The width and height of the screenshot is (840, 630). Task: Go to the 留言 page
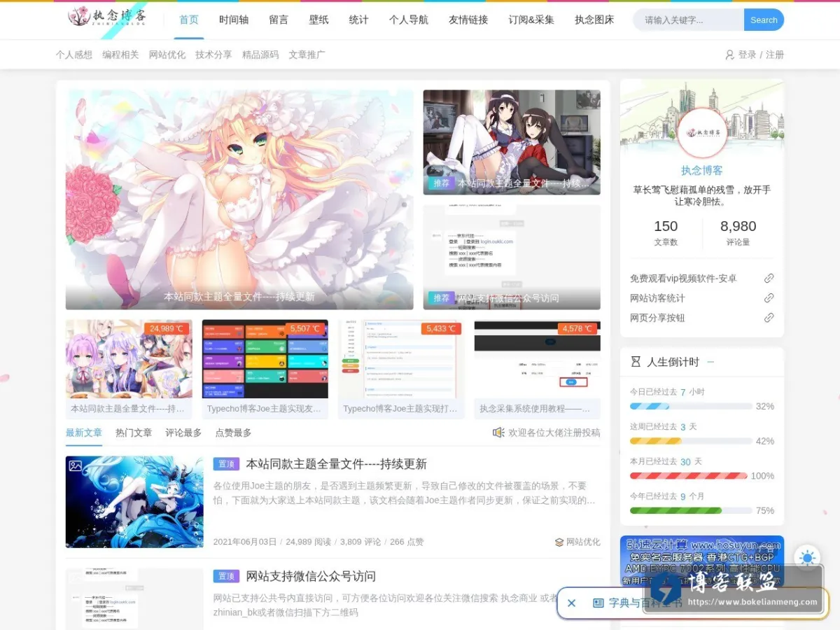coord(279,20)
